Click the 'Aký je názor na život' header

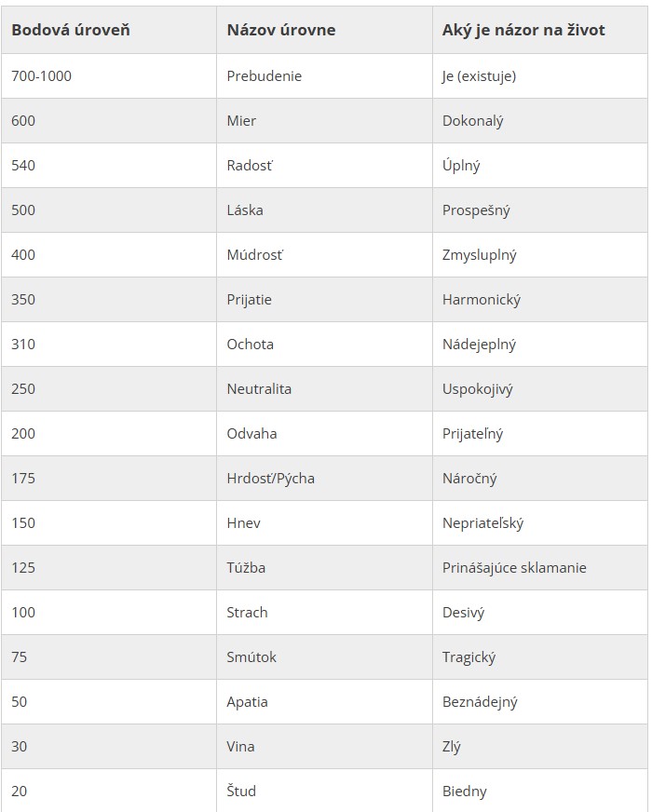click(540, 30)
